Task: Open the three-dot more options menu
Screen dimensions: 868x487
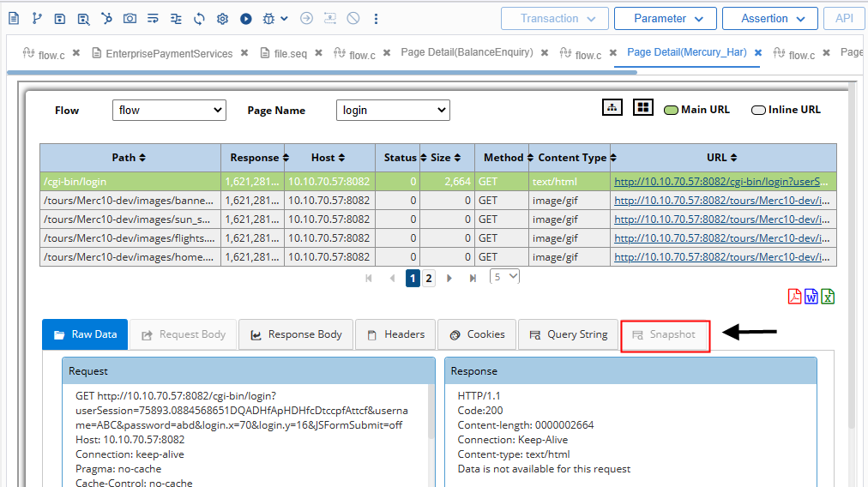Action: 376,19
